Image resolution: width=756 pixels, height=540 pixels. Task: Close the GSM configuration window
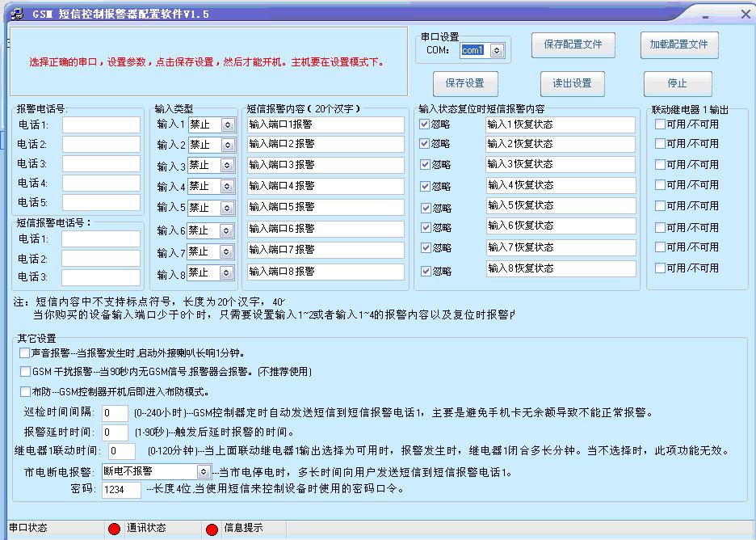click(x=745, y=15)
